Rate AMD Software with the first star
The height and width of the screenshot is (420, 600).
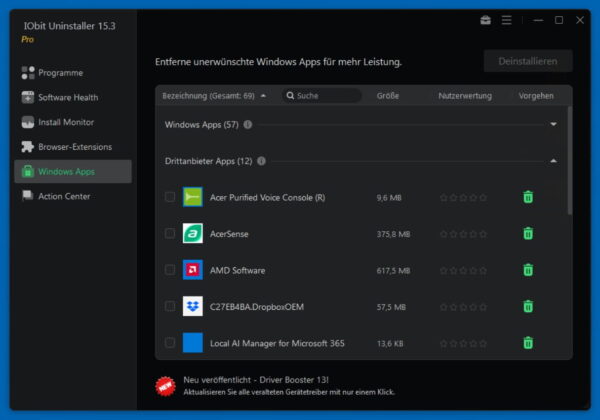pyautogui.click(x=443, y=270)
